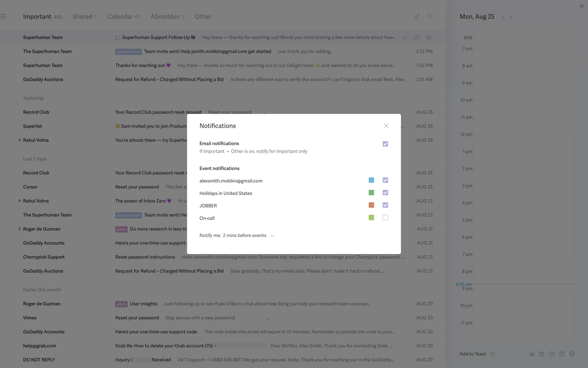Viewport: 588px width, 368px height.
Task: Open the gift referral icon
Action: [x=542, y=354]
